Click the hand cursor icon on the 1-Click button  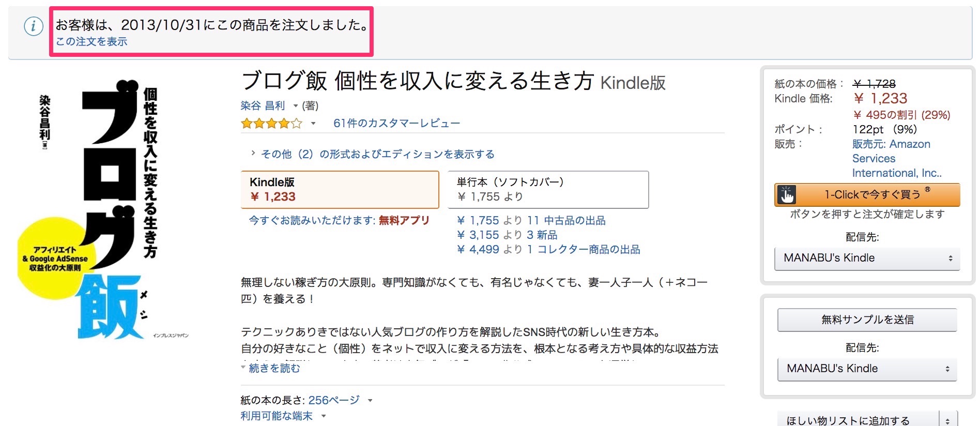point(788,194)
